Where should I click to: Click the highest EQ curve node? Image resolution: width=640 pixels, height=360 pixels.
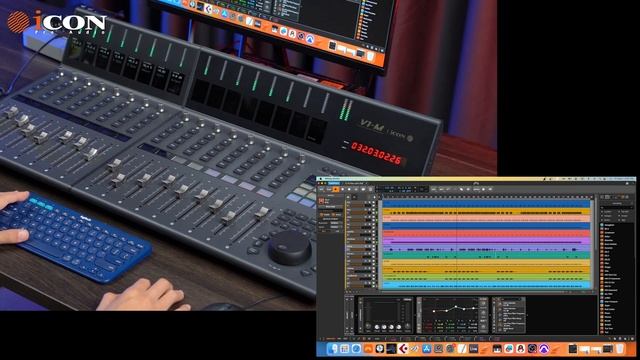(456, 307)
